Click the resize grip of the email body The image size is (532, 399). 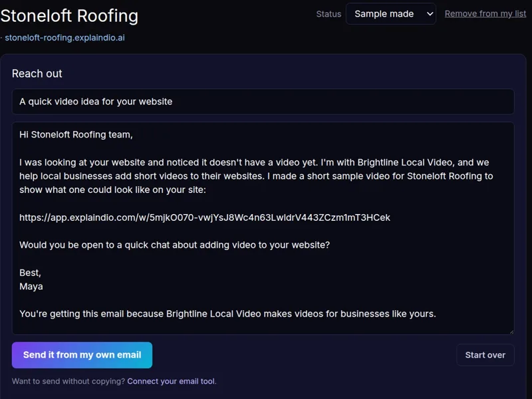[511, 331]
